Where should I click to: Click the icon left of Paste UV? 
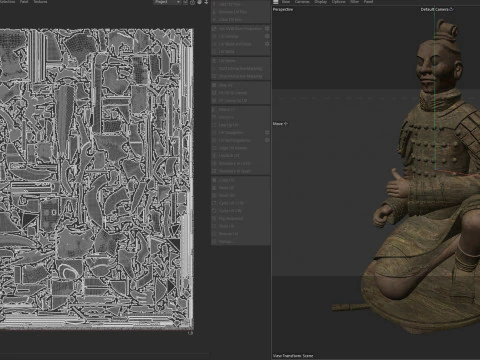[214, 188]
